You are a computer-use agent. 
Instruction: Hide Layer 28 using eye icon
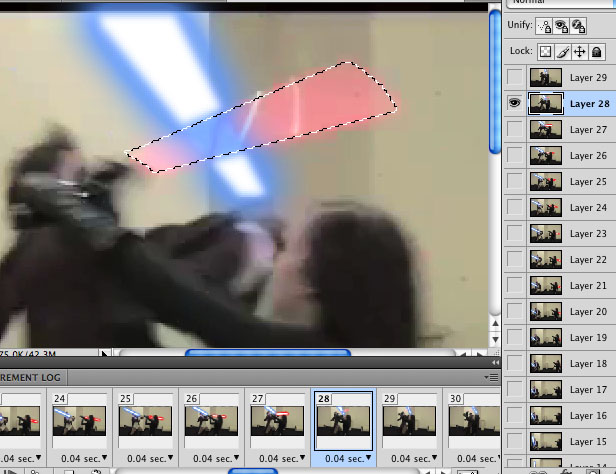(x=515, y=103)
